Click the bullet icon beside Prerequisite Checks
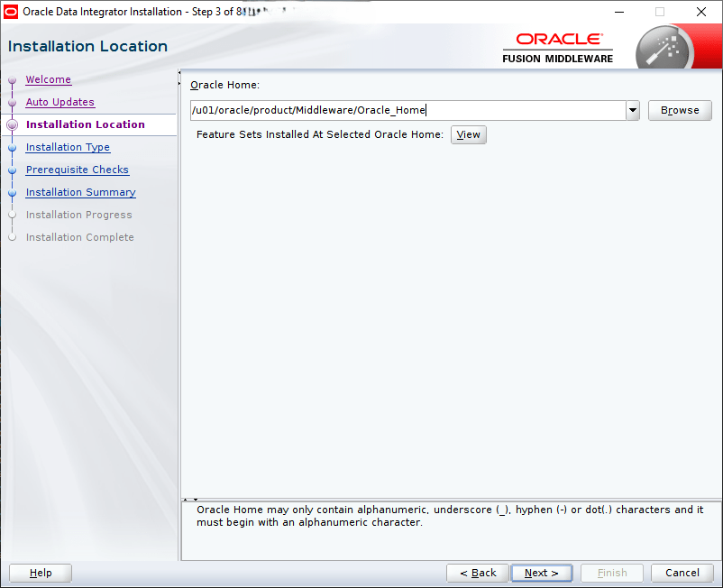Screen dimensions: 723x588 tap(13, 170)
